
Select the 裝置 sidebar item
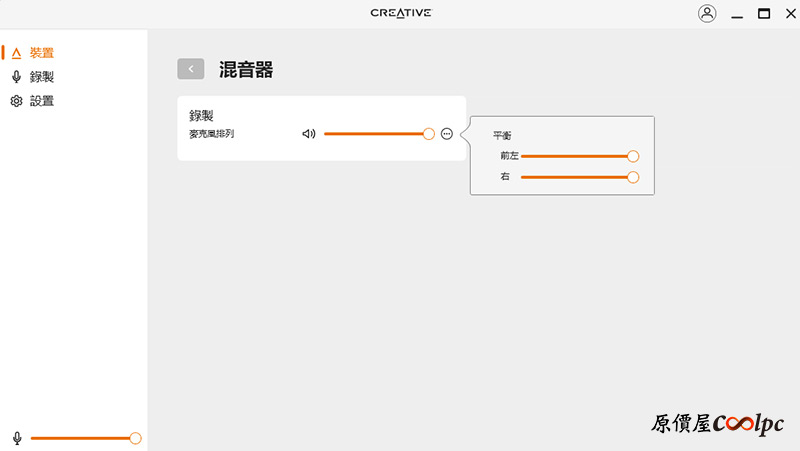(32, 53)
